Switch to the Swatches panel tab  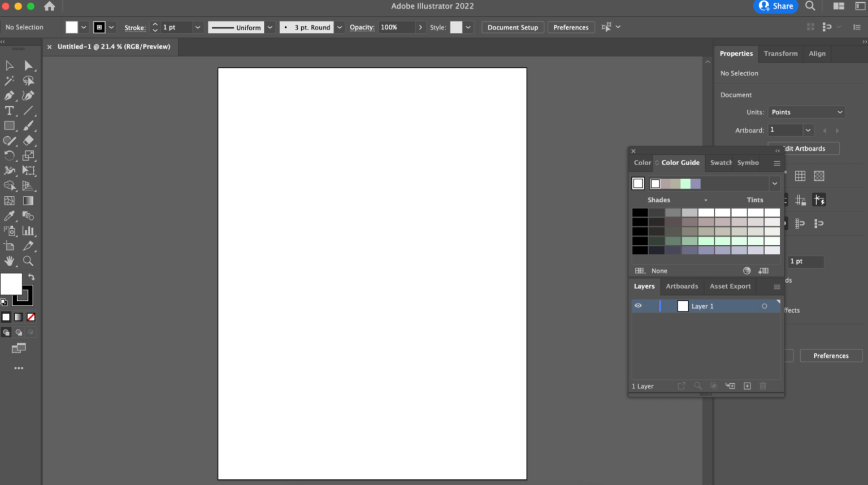pos(720,163)
